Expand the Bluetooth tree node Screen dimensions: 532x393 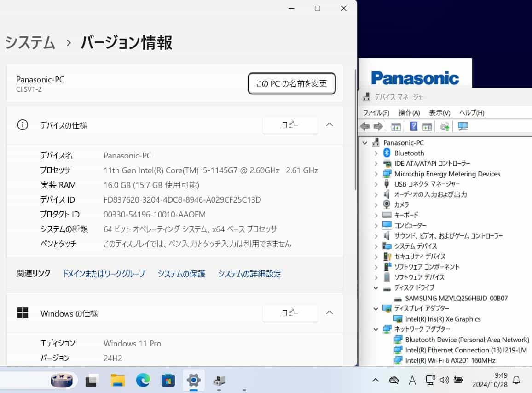coord(376,153)
